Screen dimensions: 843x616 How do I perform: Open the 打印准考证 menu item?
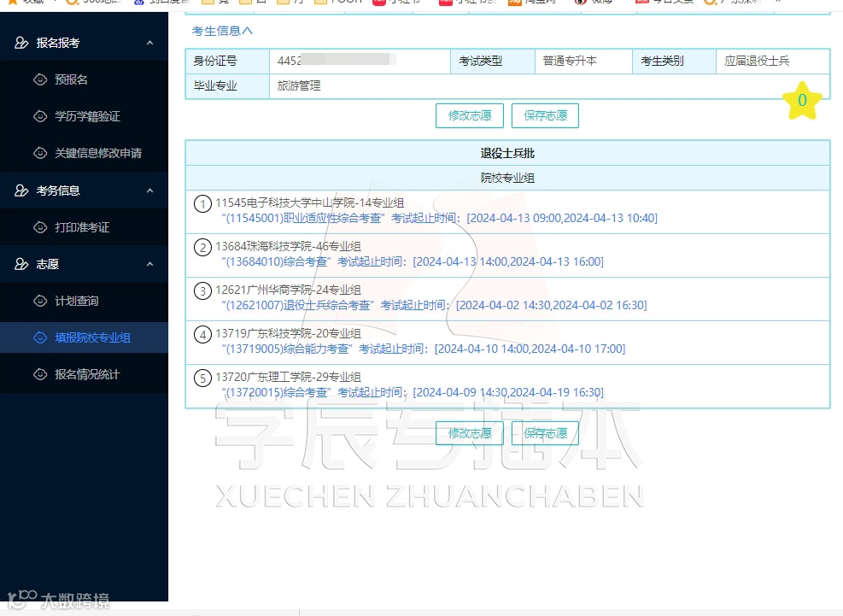[x=84, y=227]
